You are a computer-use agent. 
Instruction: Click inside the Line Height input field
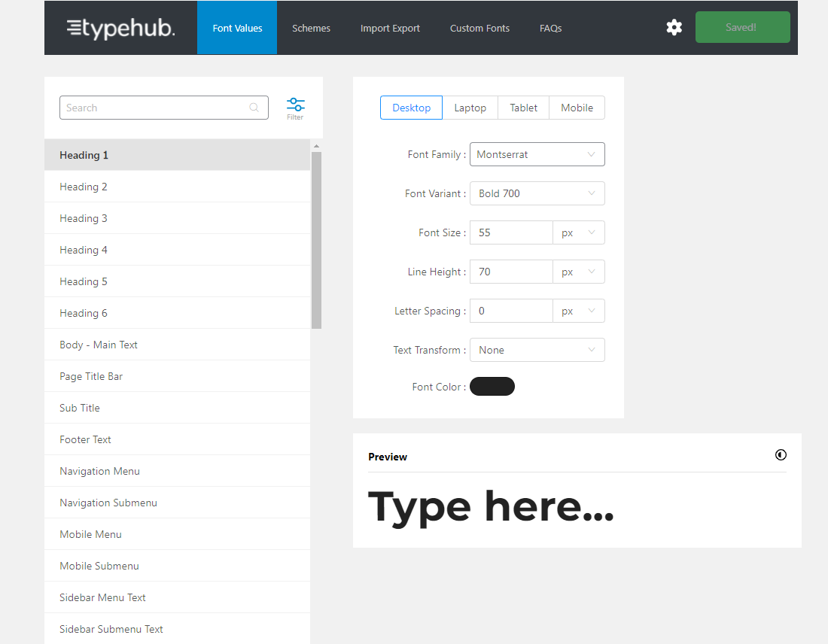click(x=511, y=272)
